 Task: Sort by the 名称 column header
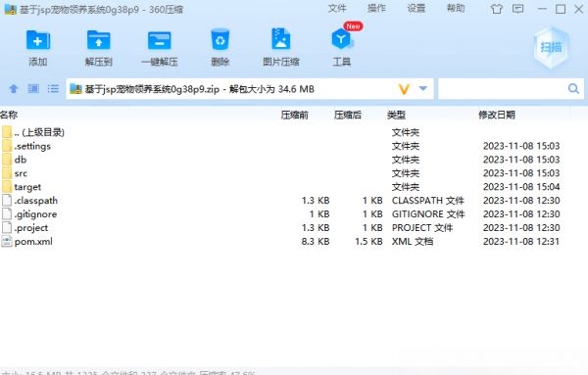click(9, 115)
